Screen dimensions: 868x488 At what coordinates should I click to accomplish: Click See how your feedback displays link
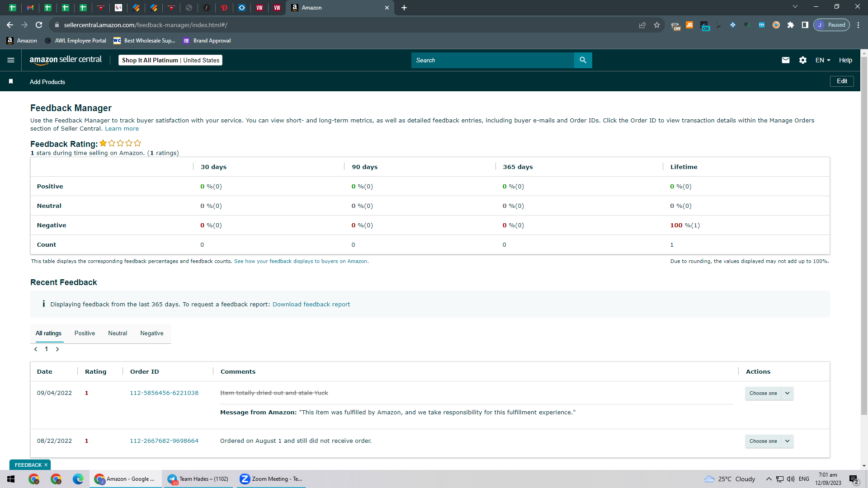(301, 261)
